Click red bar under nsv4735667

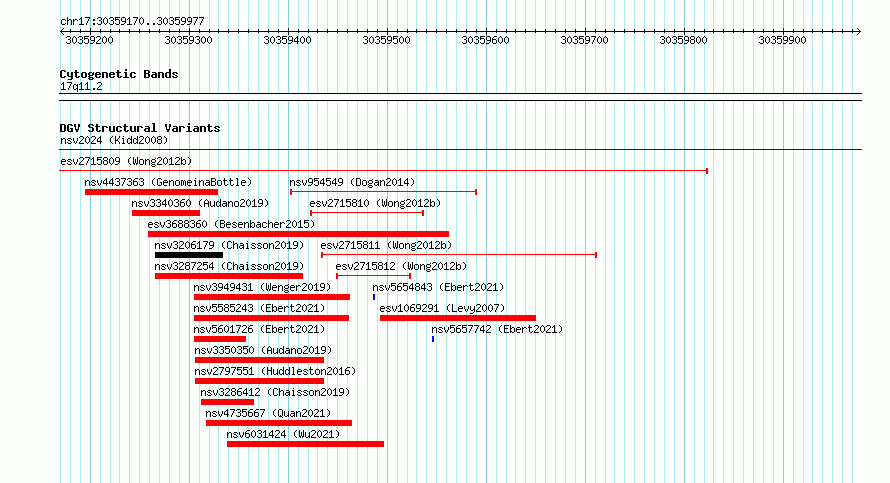tap(279, 423)
